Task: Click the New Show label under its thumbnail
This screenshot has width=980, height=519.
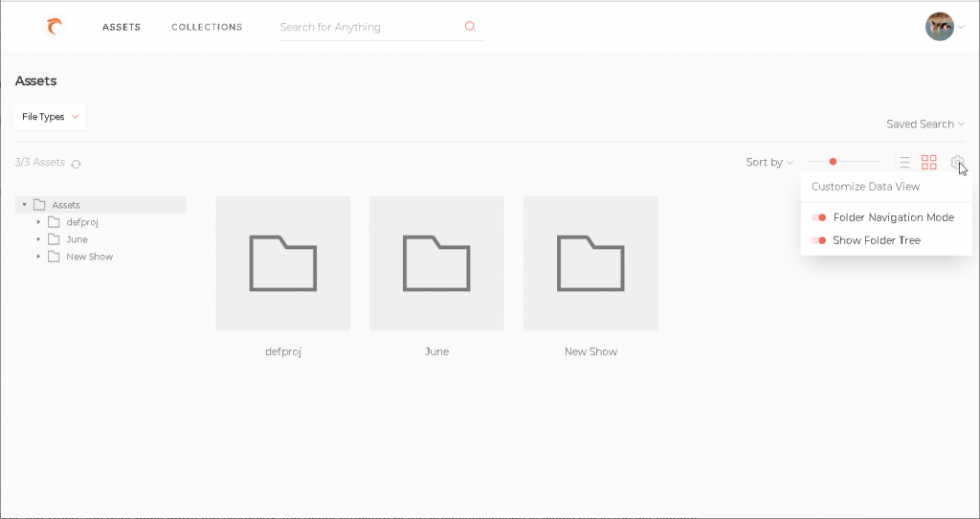Action: pyautogui.click(x=590, y=351)
